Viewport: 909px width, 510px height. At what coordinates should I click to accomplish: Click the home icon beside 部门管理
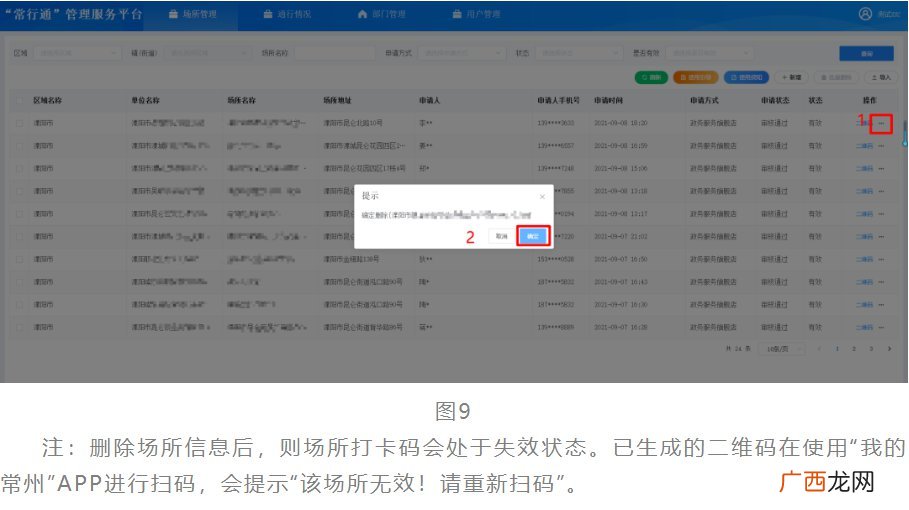point(362,14)
